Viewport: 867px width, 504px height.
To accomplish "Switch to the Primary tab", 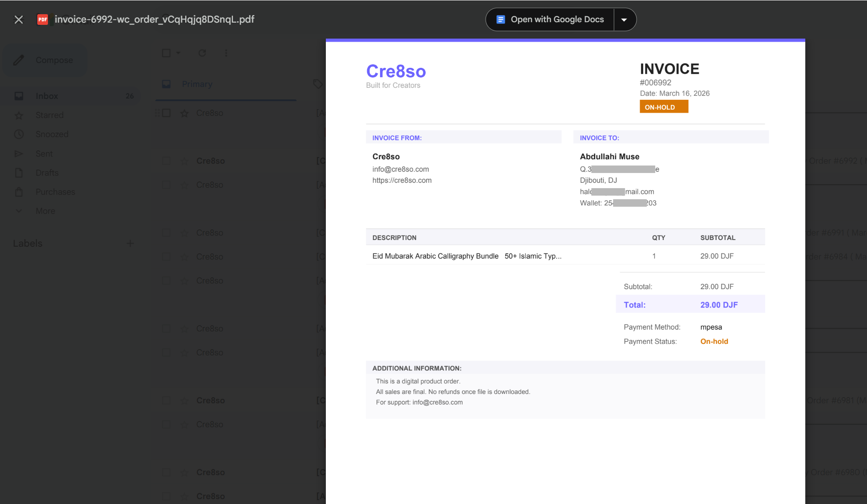I will [197, 84].
